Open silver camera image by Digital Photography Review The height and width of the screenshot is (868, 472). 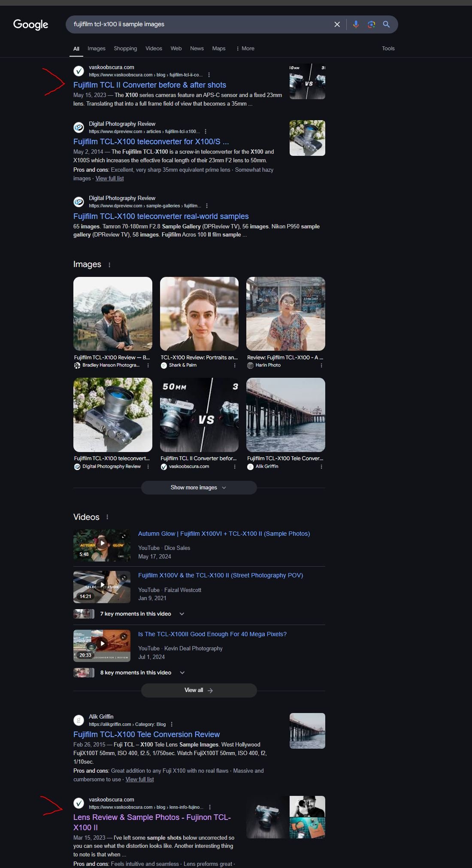pos(113,415)
